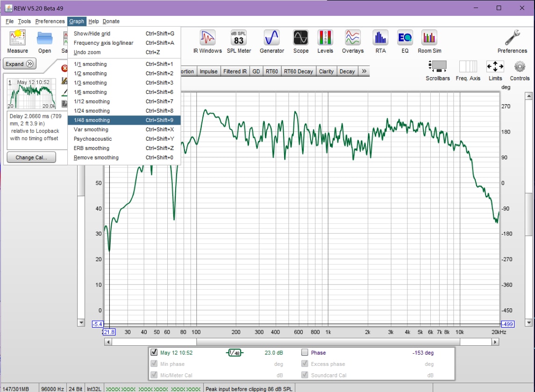535x392 pixels.
Task: Open graph Limits icon
Action: pos(495,70)
